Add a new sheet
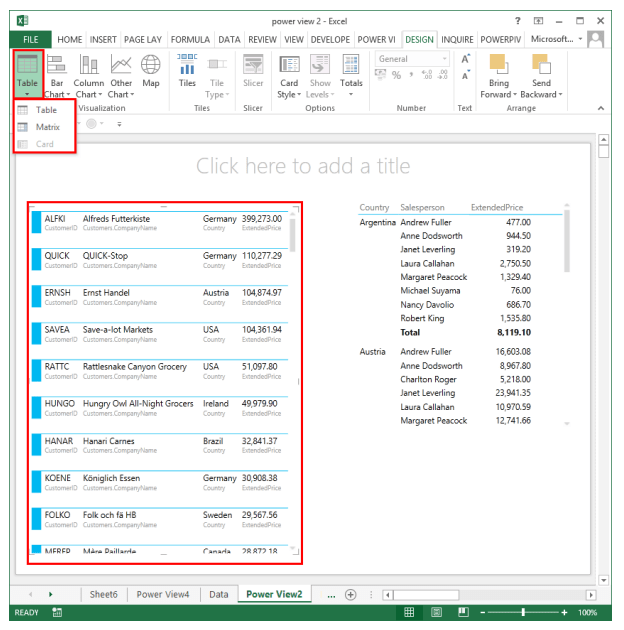 click(350, 595)
